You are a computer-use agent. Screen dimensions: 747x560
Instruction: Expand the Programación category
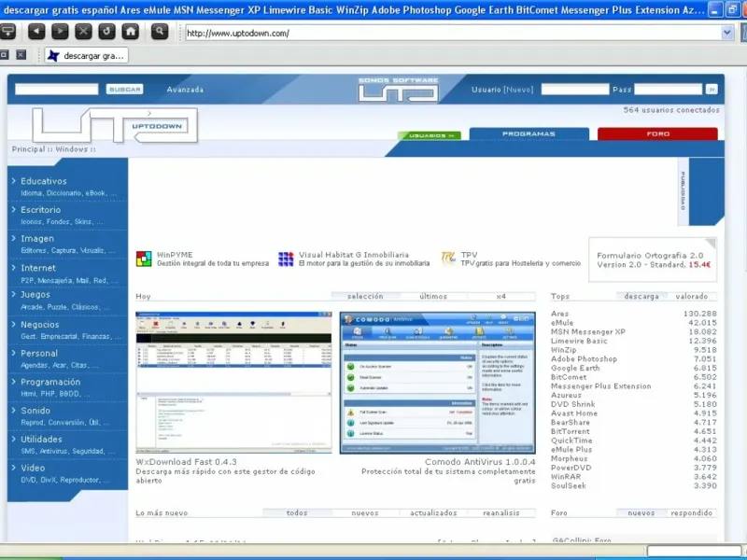50,382
